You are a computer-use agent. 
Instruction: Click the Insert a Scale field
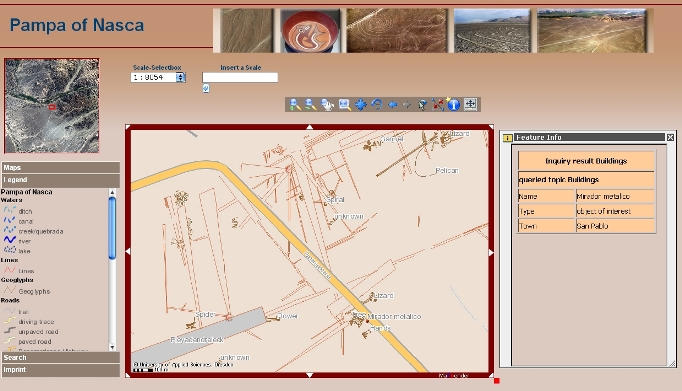[240, 77]
